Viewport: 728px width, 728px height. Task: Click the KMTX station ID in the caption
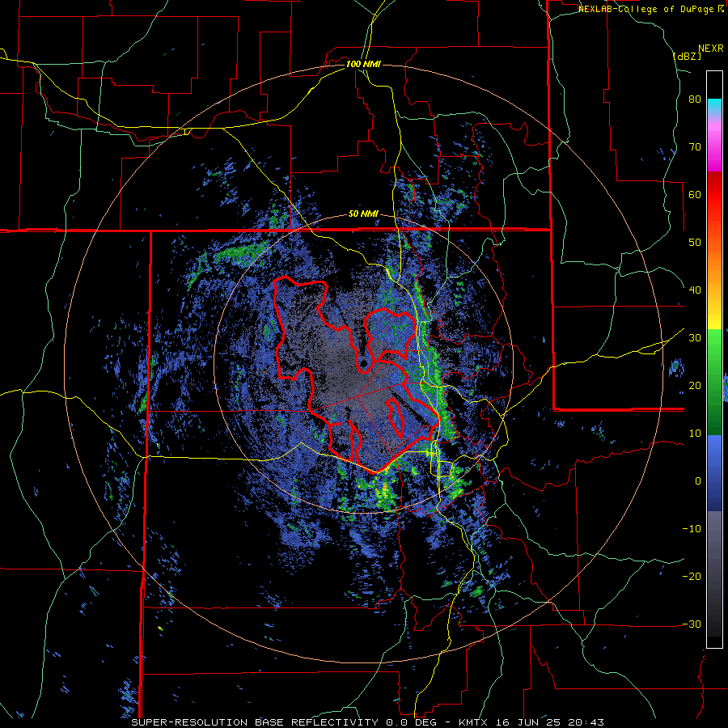pos(475,722)
